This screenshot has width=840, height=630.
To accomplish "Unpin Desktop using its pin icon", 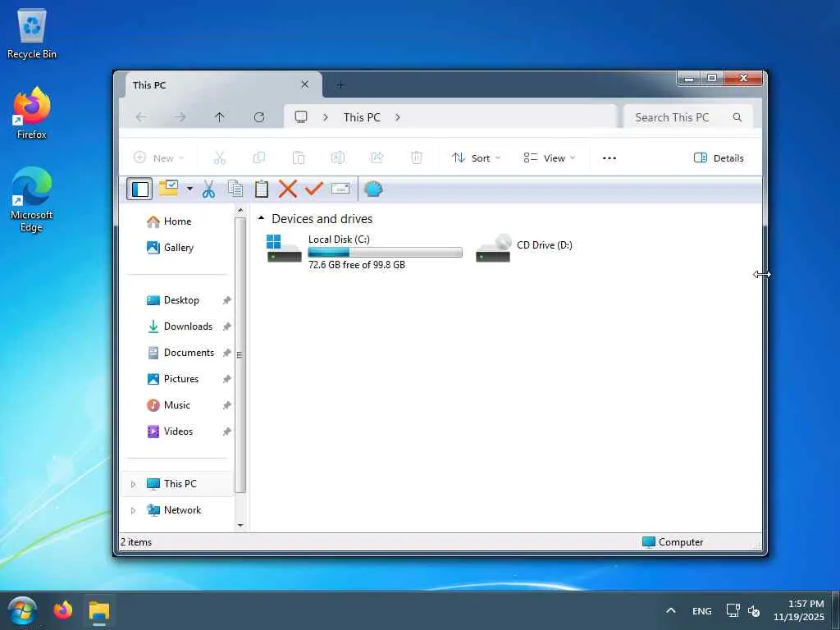I will [226, 300].
